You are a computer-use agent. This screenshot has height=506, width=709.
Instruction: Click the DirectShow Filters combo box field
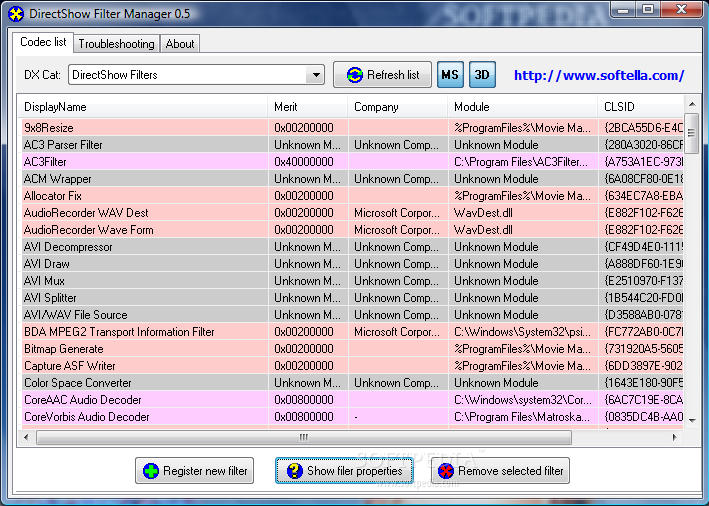tap(196, 75)
